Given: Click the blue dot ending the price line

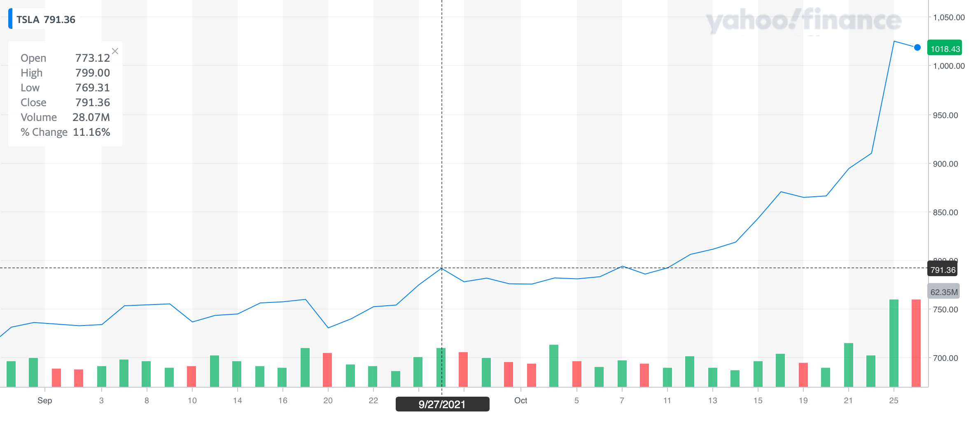Looking at the screenshot, I should [917, 48].
